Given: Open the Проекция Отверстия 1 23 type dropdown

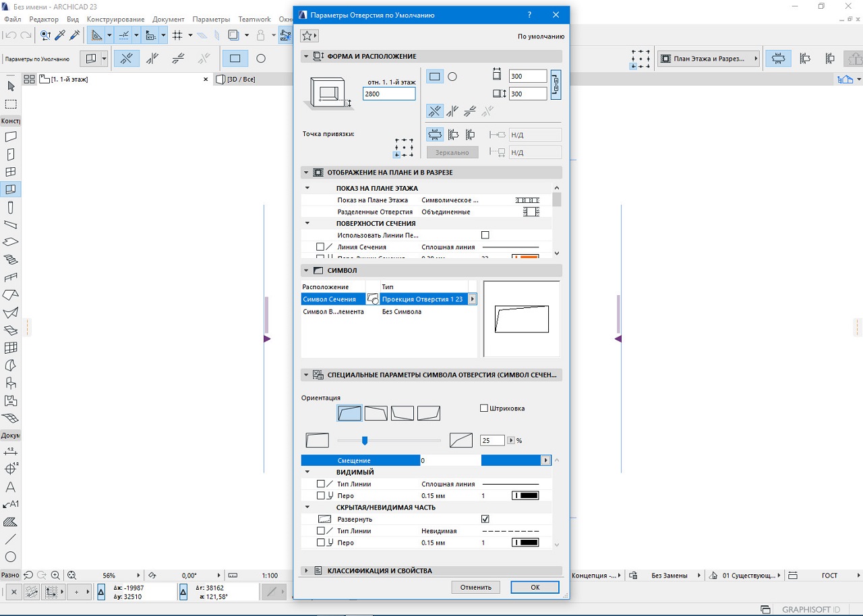Looking at the screenshot, I should click(472, 299).
